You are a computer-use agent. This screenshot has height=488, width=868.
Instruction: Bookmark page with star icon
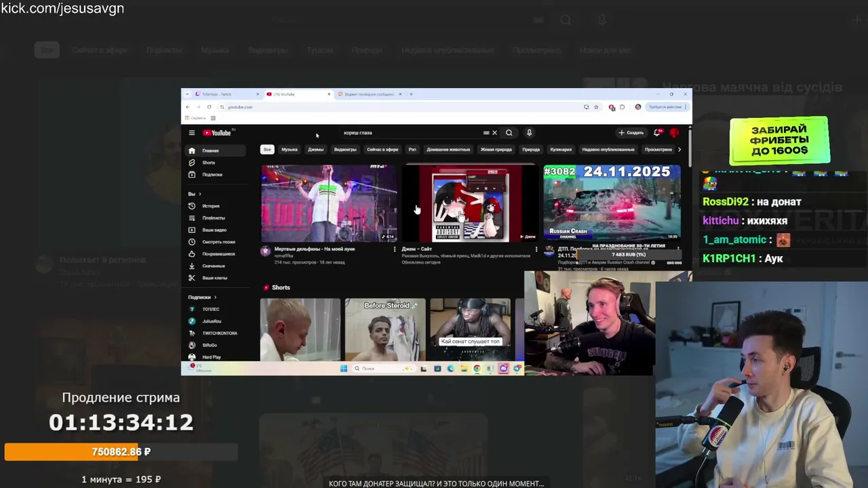[x=596, y=107]
